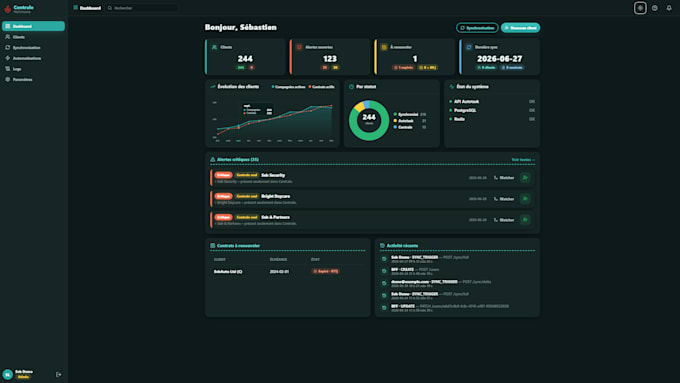
Task: Click the Alertes critiques warning triangle icon
Action: [x=212, y=160]
